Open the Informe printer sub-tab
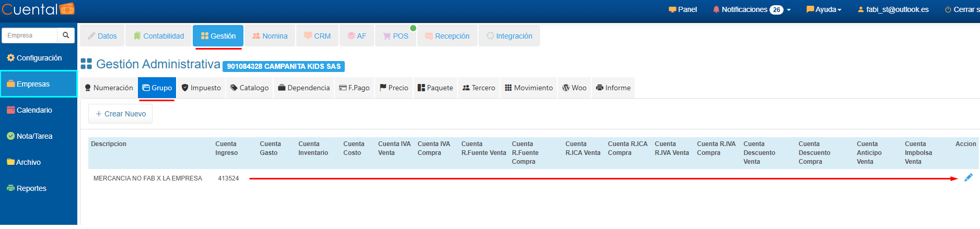 coord(613,88)
